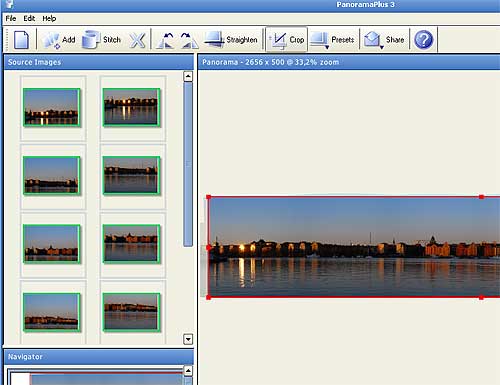Open the Edit menu

click(29, 18)
